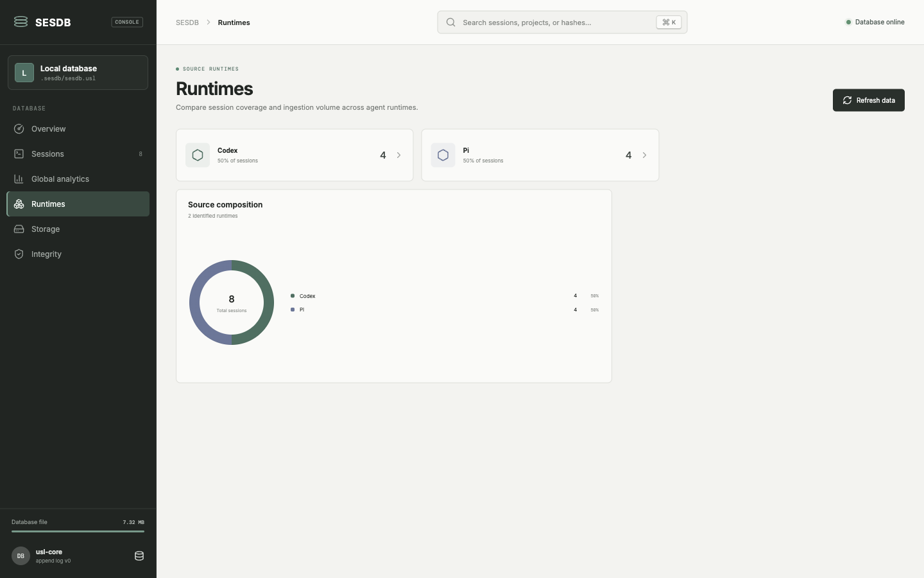The height and width of the screenshot is (578, 924).
Task: Click the green online status dot
Action: pyautogui.click(x=848, y=22)
